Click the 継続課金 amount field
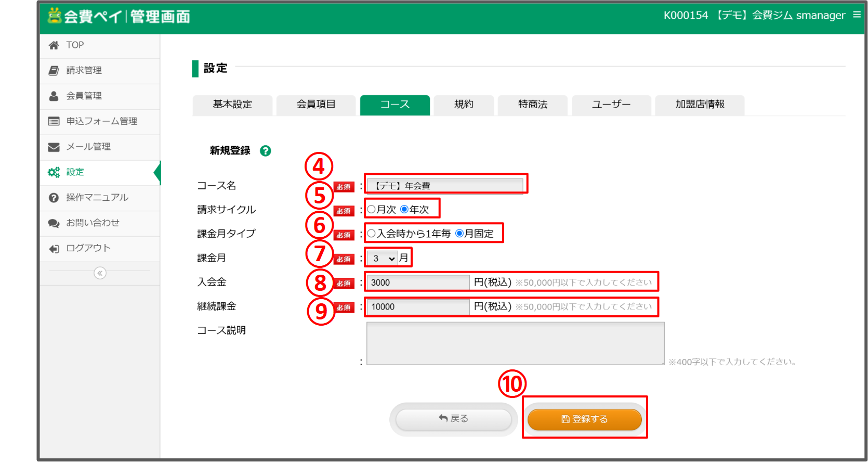Viewport: 868px width, 462px height. click(x=418, y=307)
